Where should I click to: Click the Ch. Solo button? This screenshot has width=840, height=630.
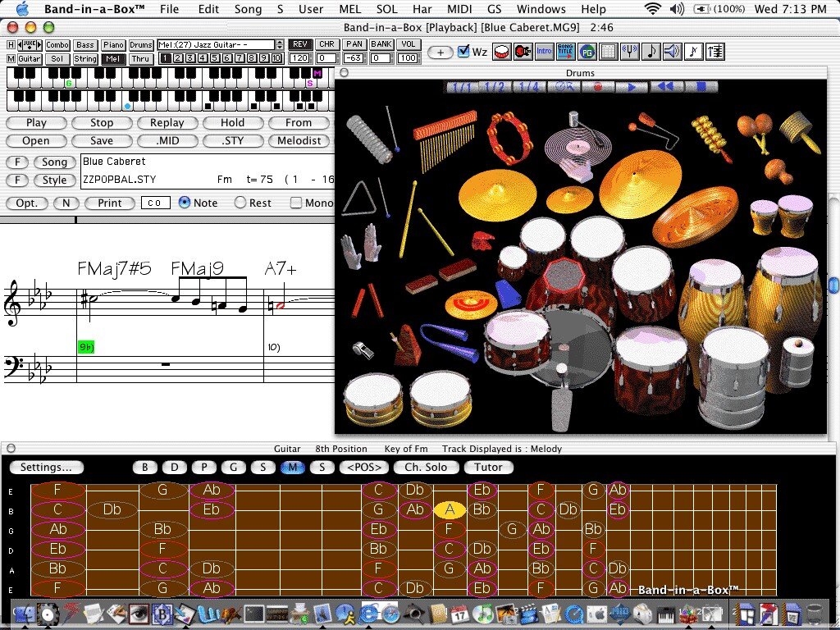tap(426, 467)
